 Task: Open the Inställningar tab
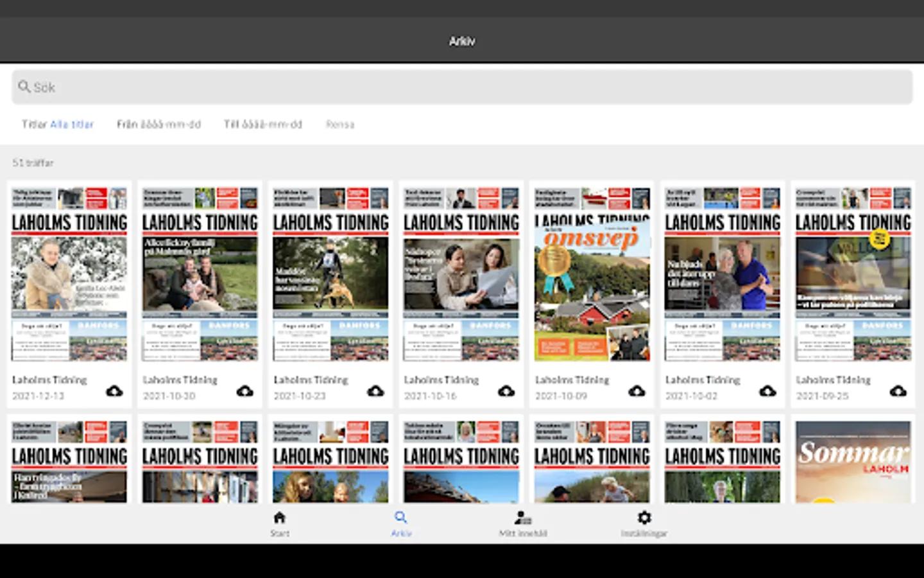pyautogui.click(x=644, y=523)
